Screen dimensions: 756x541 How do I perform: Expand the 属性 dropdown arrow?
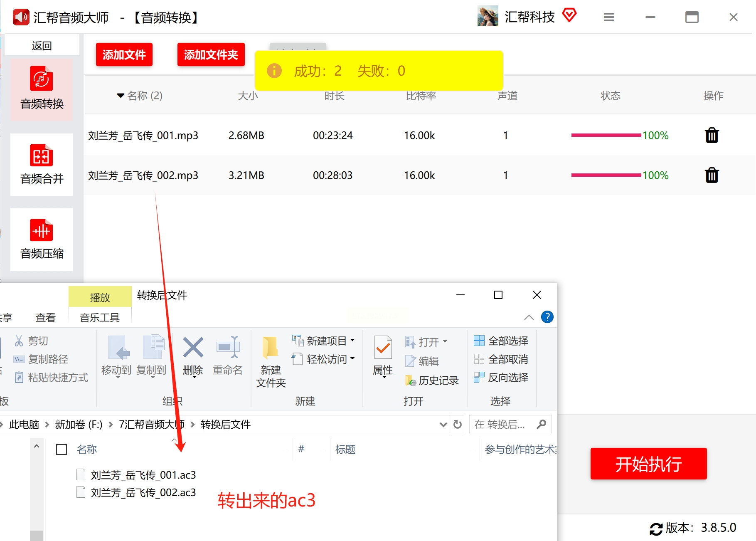[x=384, y=377]
